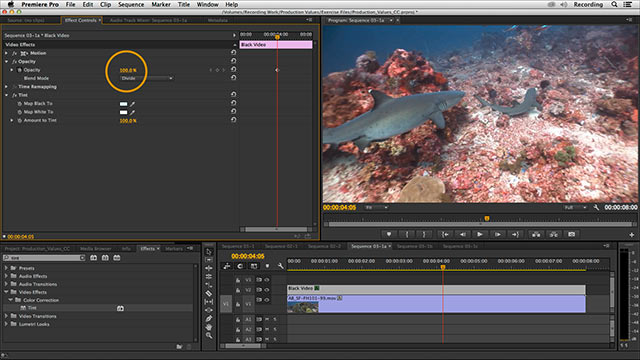Select the Ripple Edit tool

pyautogui.click(x=209, y=268)
